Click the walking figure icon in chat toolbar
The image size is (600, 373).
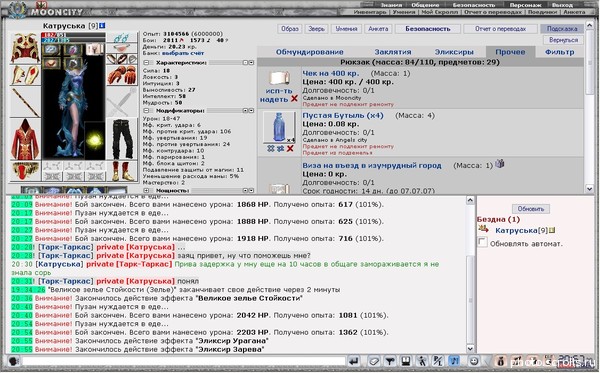[x=422, y=361]
